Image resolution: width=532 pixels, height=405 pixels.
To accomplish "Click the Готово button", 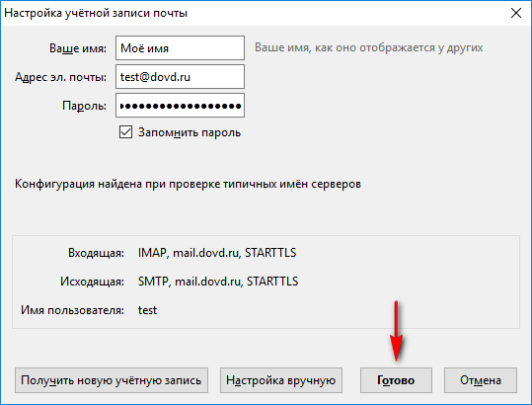I will 396,380.
